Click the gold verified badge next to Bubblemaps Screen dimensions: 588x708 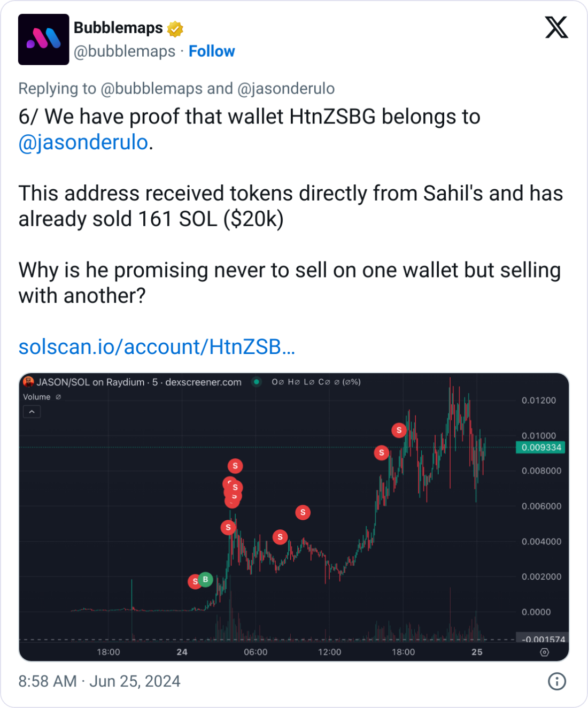[x=175, y=28]
